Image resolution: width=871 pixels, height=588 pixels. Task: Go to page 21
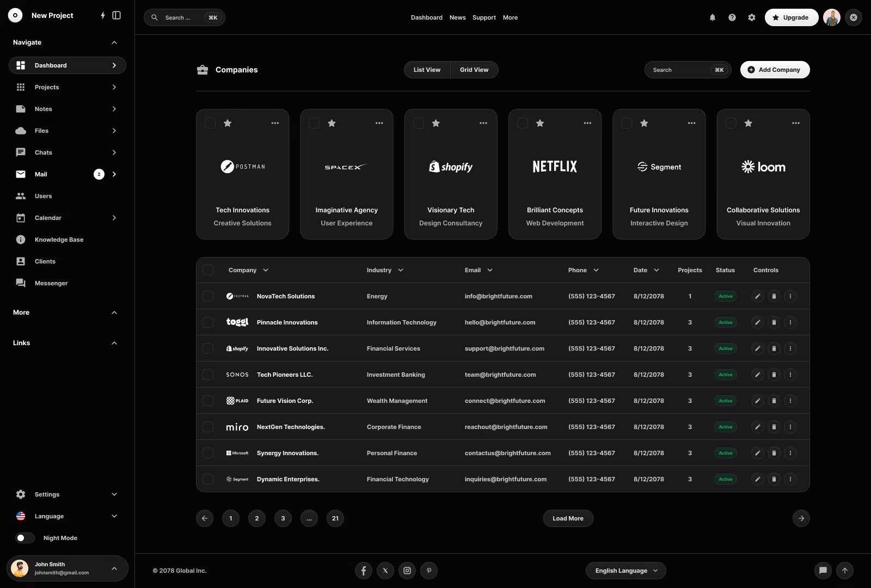(x=335, y=518)
